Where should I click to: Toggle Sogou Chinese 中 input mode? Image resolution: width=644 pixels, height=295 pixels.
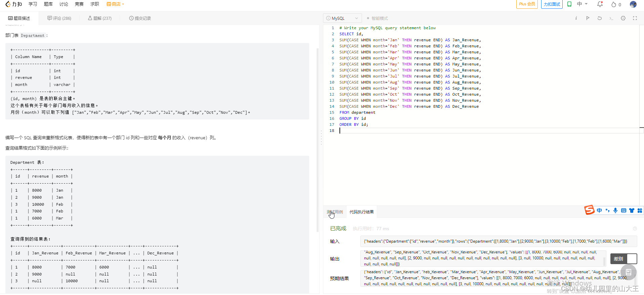[599, 210]
